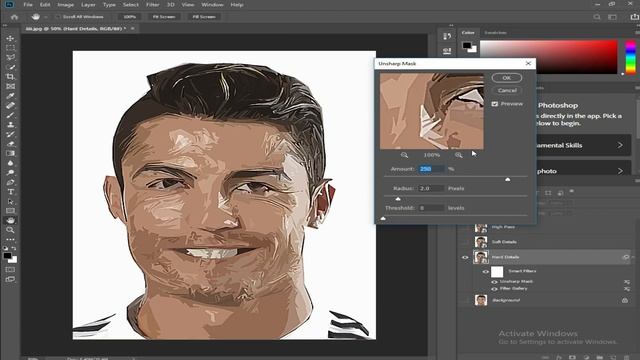Zoom in the Unsharp Mask preview
Image resolution: width=640 pixels, height=360 pixels.
tap(459, 155)
